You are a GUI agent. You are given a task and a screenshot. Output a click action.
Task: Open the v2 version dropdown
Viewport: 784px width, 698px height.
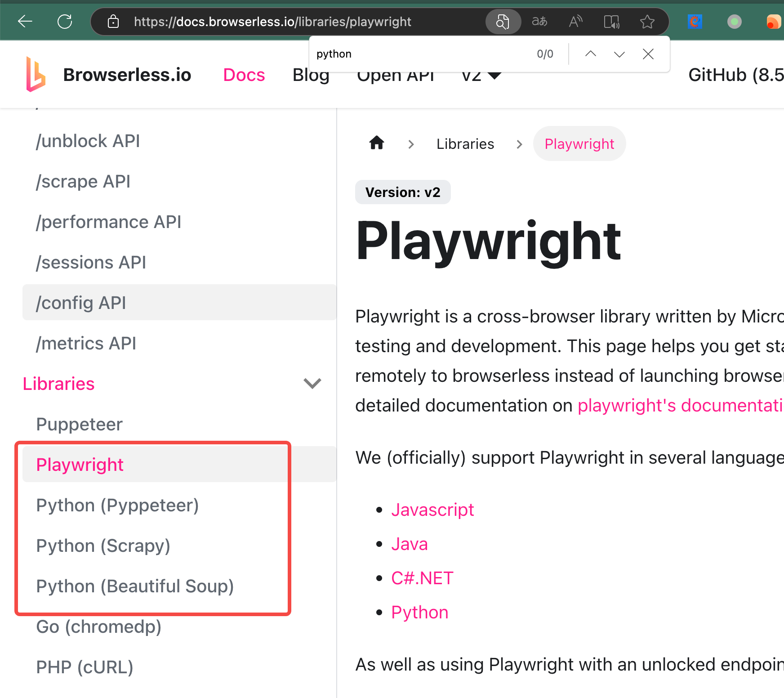[x=481, y=76]
